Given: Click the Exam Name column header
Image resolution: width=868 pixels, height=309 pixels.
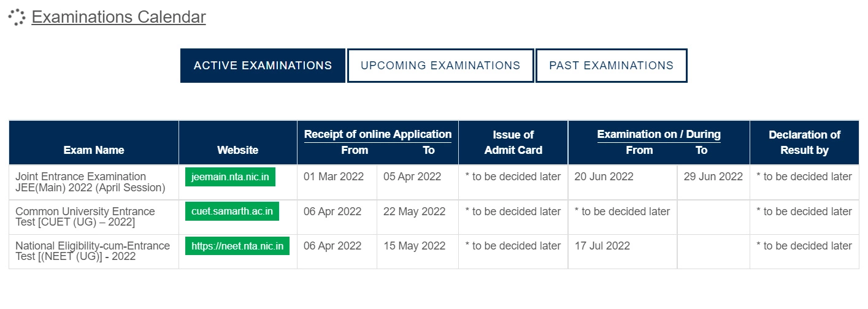Looking at the screenshot, I should click(94, 150).
